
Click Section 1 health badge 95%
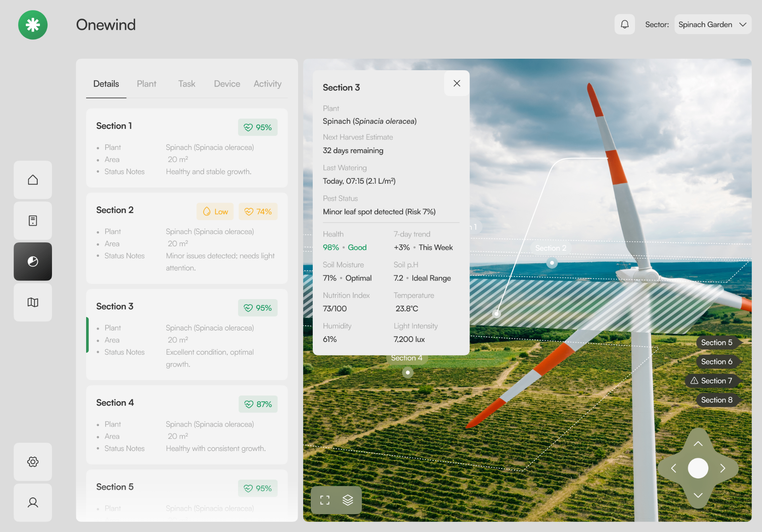coord(258,127)
